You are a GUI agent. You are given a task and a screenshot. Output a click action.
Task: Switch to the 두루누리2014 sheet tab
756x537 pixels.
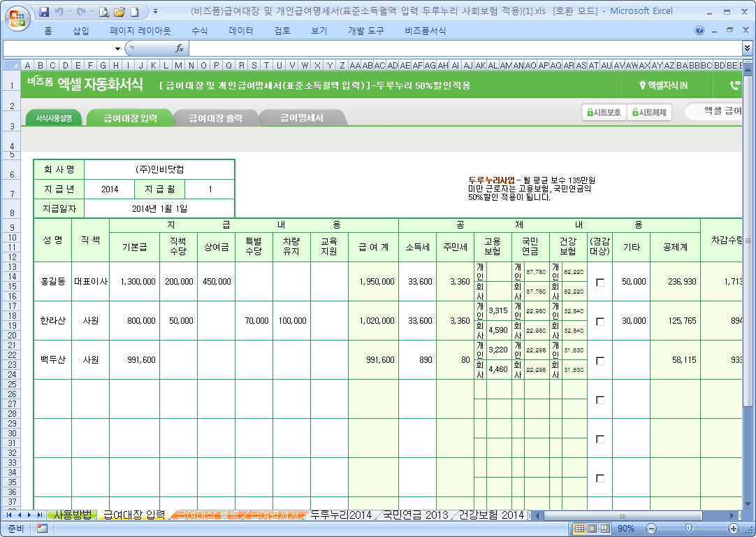341,515
